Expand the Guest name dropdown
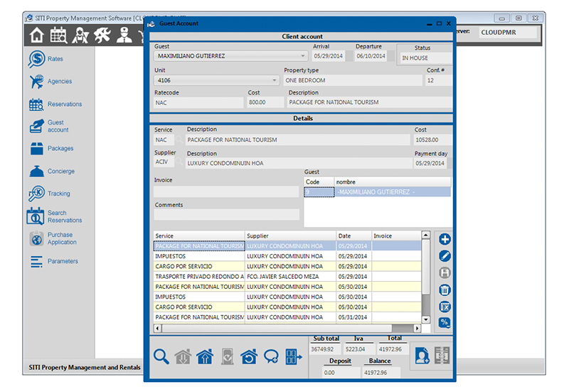The height and width of the screenshot is (392, 569). 304,55
